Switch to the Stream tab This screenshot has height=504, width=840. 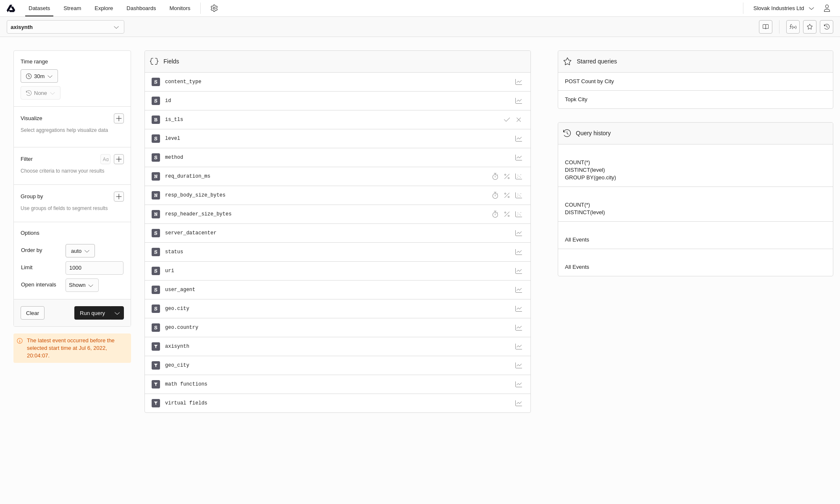click(72, 8)
